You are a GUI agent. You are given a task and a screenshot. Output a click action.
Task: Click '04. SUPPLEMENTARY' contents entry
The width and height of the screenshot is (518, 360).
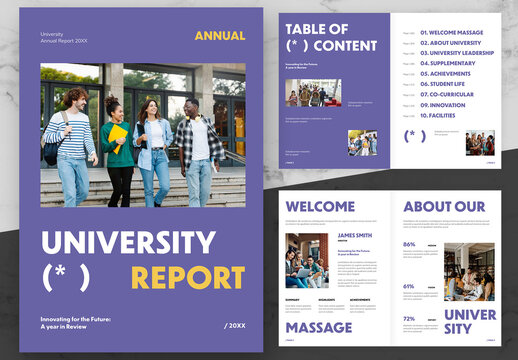pos(448,63)
